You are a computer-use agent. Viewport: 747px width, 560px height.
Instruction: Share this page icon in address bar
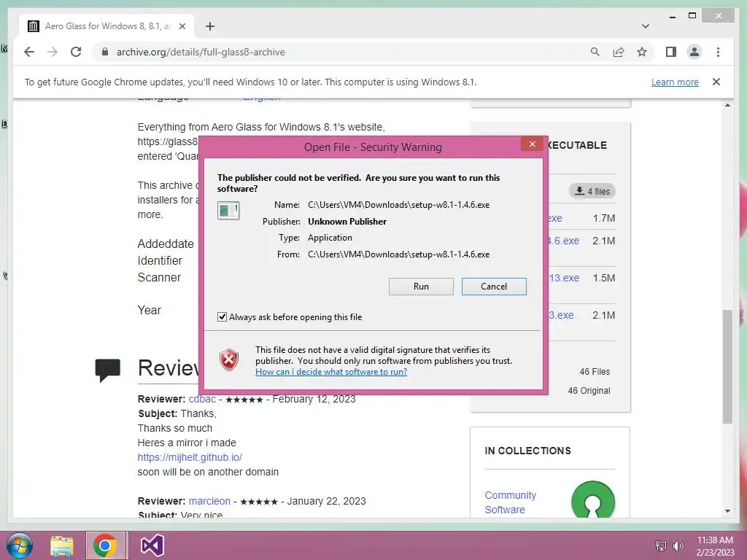pos(619,52)
